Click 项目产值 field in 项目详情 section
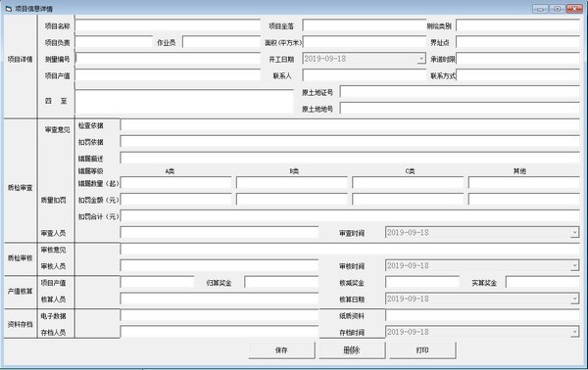The image size is (588, 370). click(168, 75)
